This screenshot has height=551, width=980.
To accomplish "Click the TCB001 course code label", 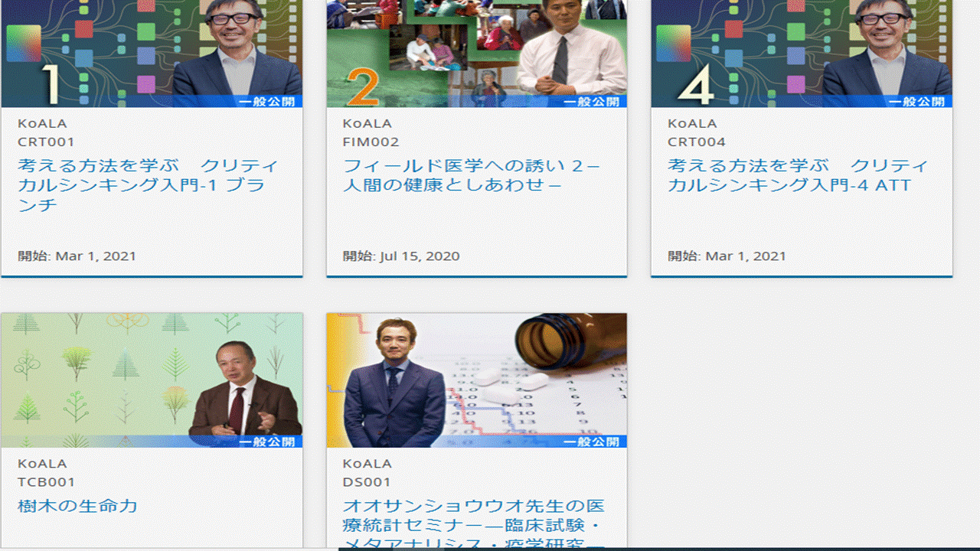I will (46, 482).
